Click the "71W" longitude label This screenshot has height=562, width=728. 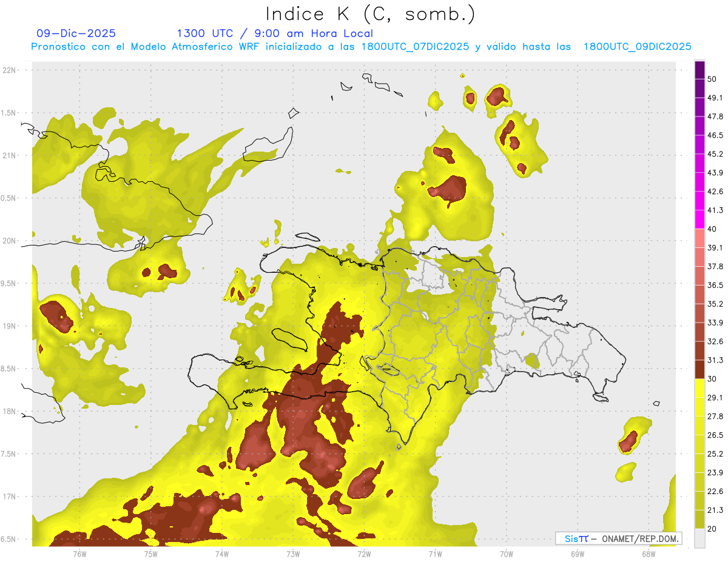[x=435, y=554]
